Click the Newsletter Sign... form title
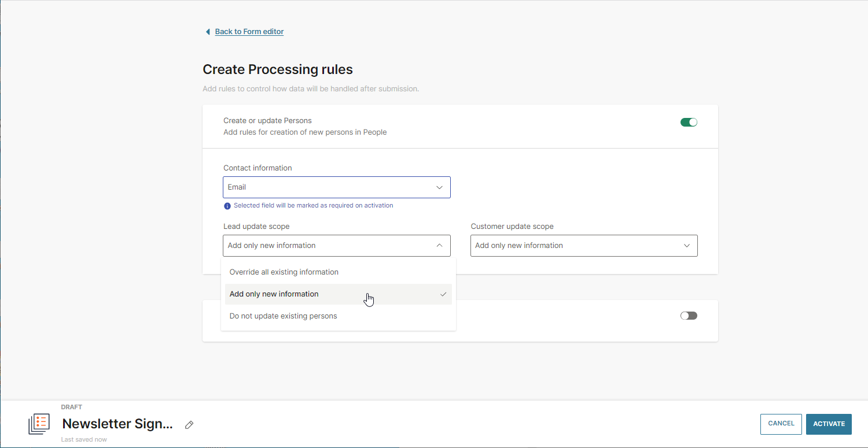The image size is (868, 448). tap(117, 424)
